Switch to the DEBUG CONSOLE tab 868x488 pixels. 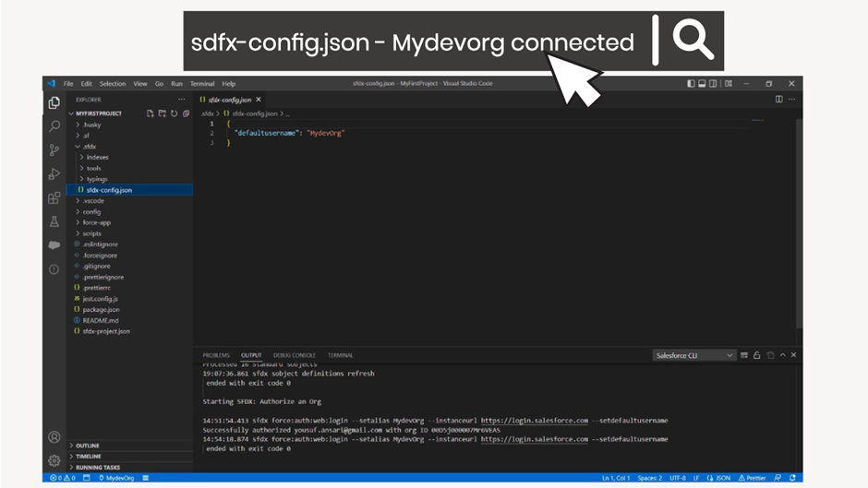(x=295, y=355)
